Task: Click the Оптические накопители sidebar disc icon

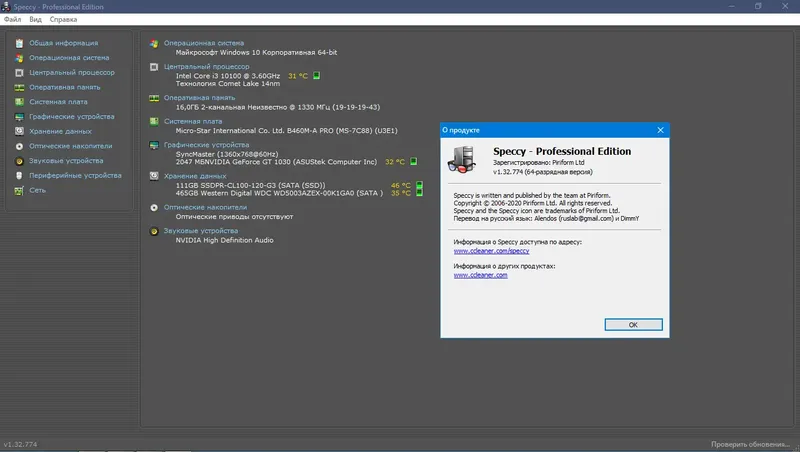Action: pos(19,146)
